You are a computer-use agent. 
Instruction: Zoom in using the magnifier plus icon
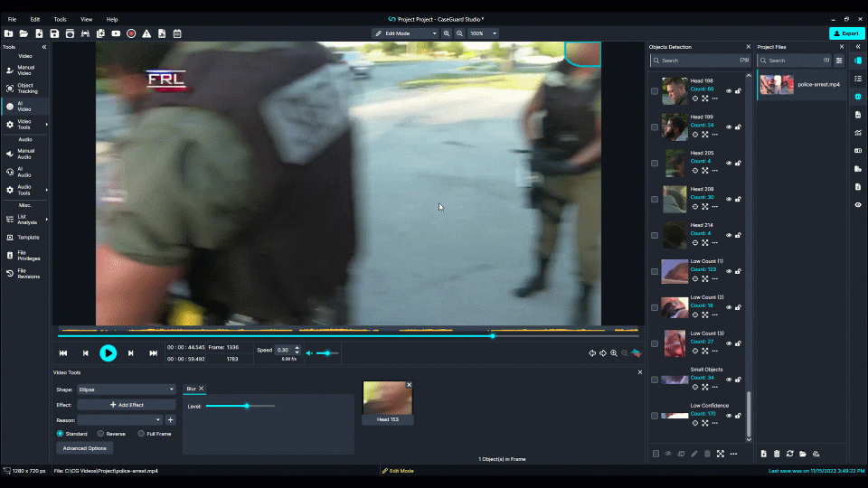(447, 33)
